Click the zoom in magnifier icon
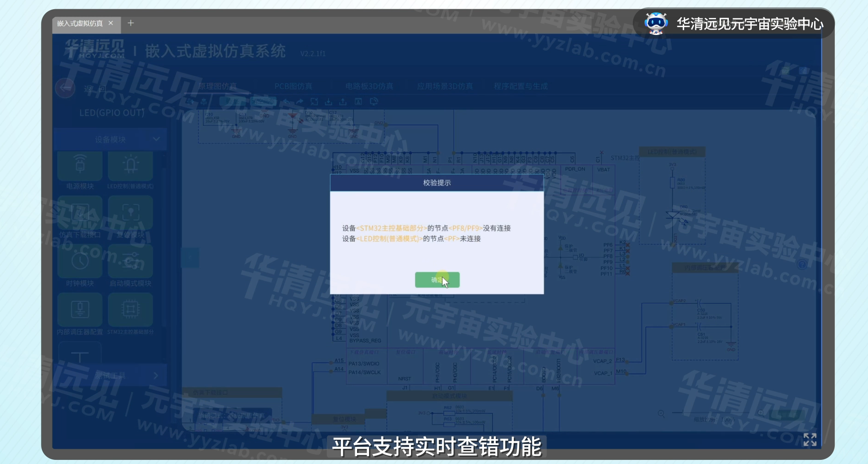This screenshot has width=868, height=464. pos(761,413)
